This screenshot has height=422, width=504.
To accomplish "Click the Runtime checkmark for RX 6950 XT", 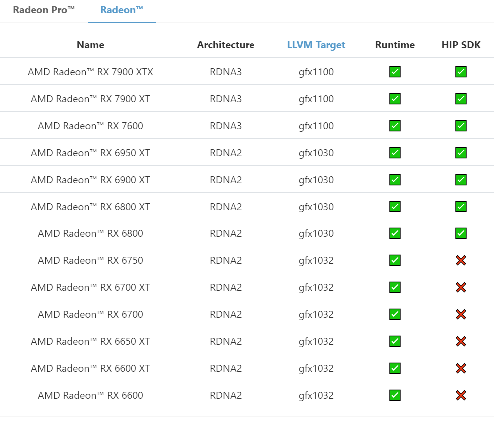I will (395, 153).
